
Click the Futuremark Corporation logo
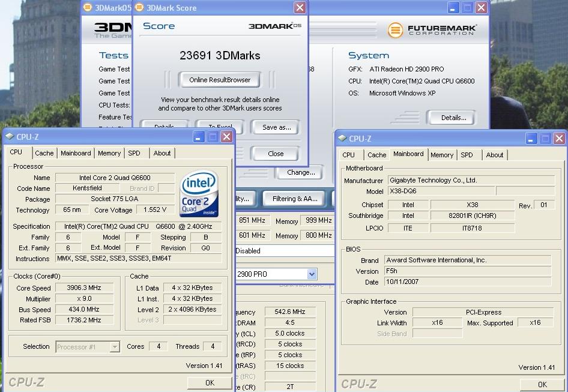click(x=432, y=30)
